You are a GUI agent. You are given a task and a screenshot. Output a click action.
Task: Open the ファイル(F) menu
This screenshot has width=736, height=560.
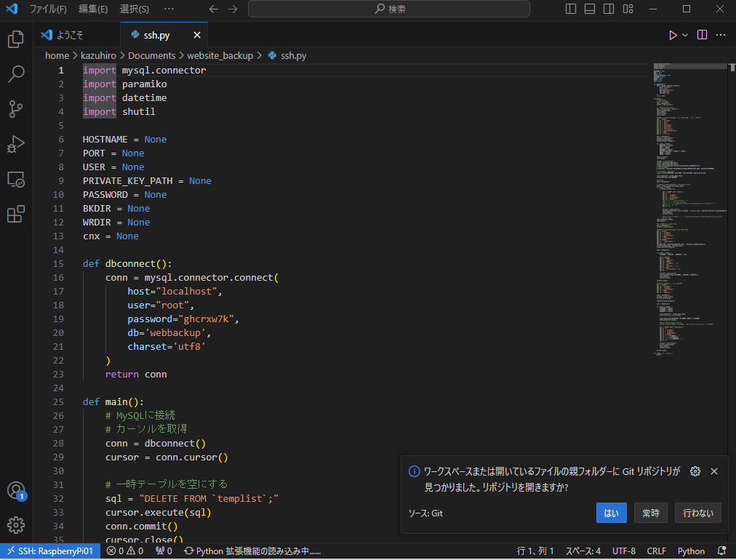[48, 9]
